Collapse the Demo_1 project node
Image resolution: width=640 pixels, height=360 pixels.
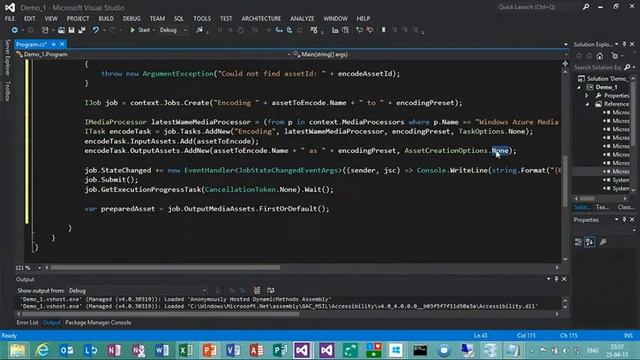[x=579, y=87]
